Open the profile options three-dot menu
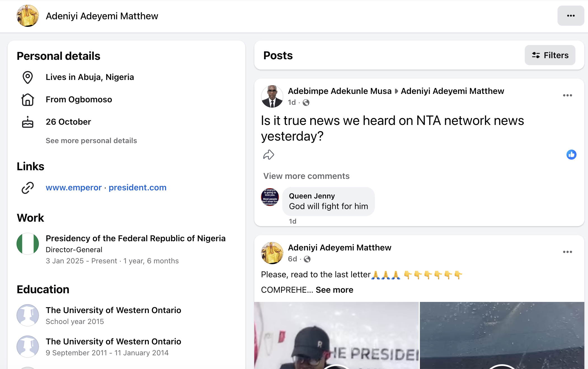588x369 pixels. pos(570,16)
